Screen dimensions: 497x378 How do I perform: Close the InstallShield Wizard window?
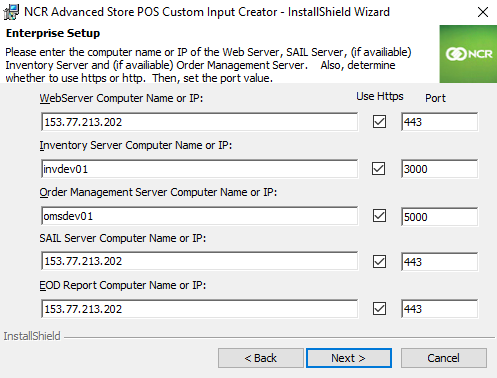tap(483, 12)
